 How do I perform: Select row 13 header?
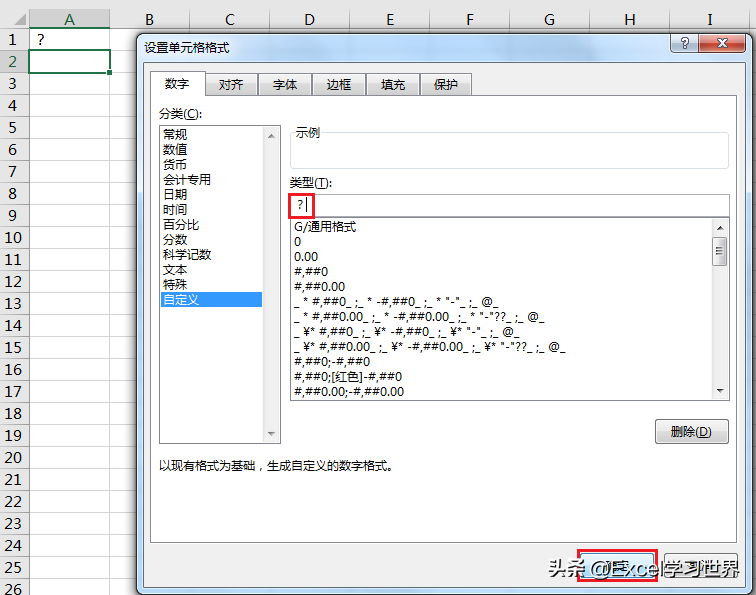tap(14, 304)
